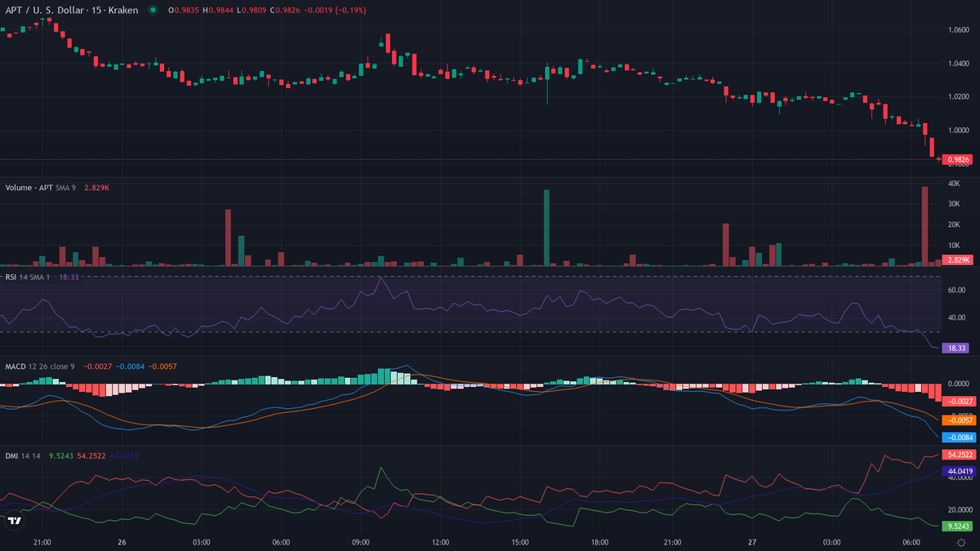Click the open value O0.9835

pyautogui.click(x=183, y=10)
